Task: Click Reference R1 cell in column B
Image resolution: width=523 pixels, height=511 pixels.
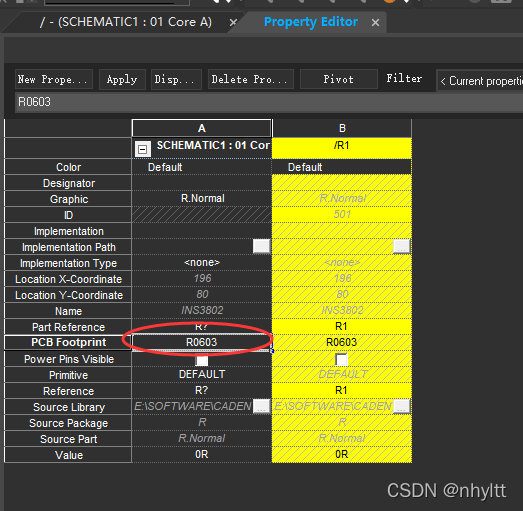Action: click(x=342, y=391)
